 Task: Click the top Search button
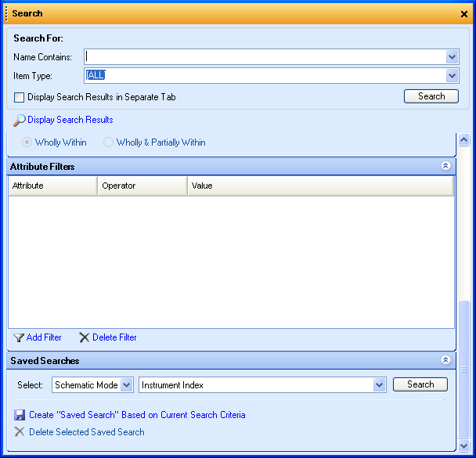[431, 96]
